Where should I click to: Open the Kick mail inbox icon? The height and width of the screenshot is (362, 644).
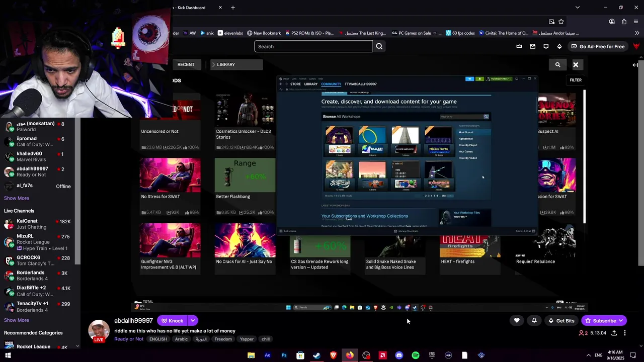click(533, 46)
